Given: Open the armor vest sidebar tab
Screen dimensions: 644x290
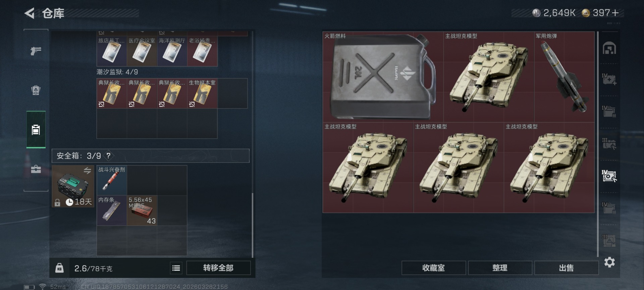Looking at the screenshot, I should tap(36, 90).
